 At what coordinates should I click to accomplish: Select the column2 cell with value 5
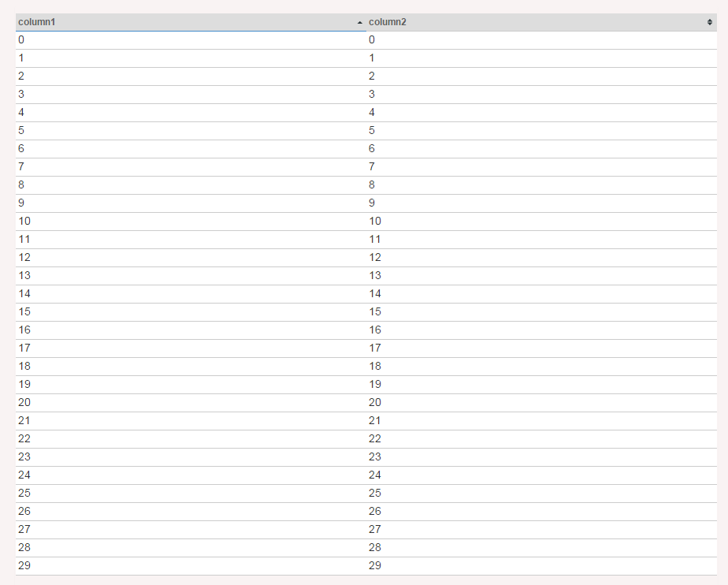coord(541,131)
